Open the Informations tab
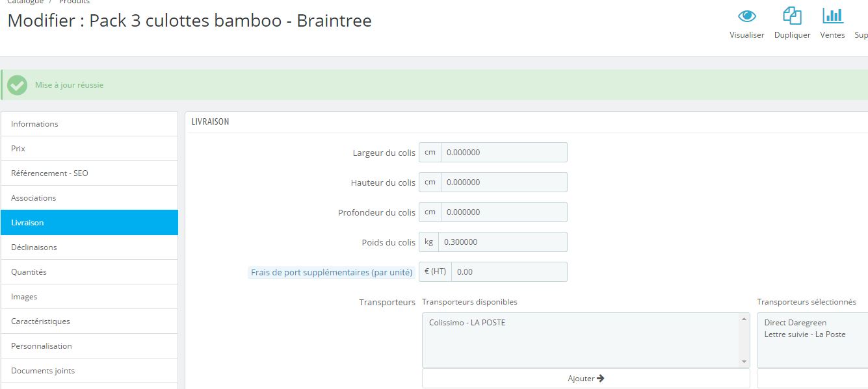This screenshot has height=389, width=868. click(89, 124)
